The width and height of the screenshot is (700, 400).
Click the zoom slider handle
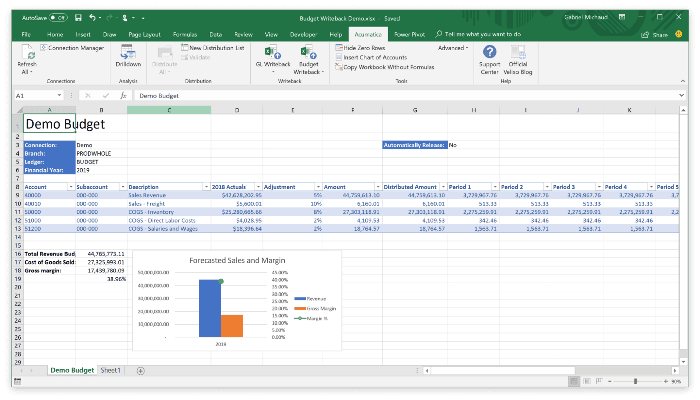point(635,381)
